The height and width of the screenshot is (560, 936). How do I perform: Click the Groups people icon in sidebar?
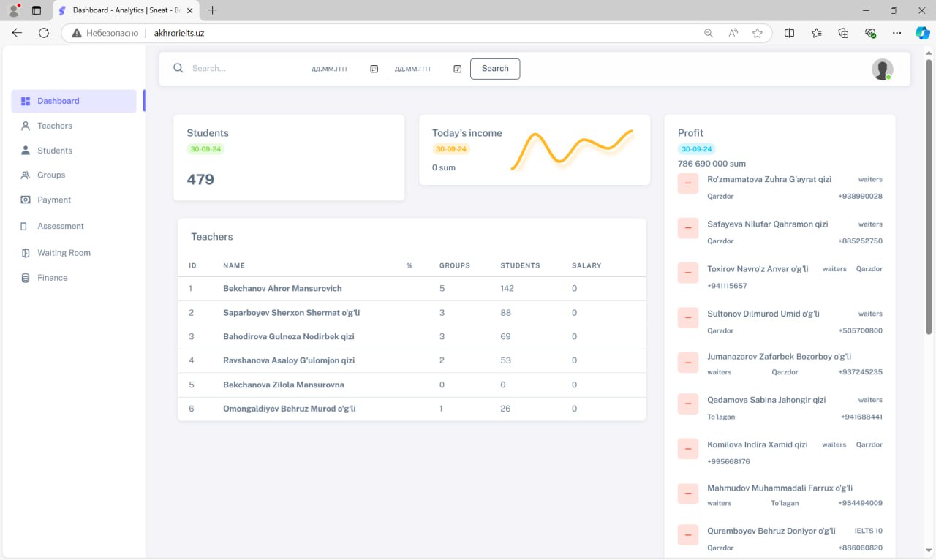26,175
